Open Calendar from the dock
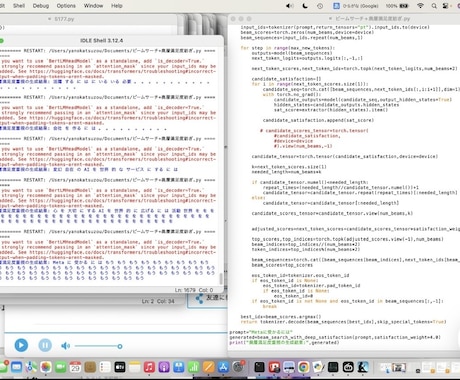460x380 pixels. 75,367
